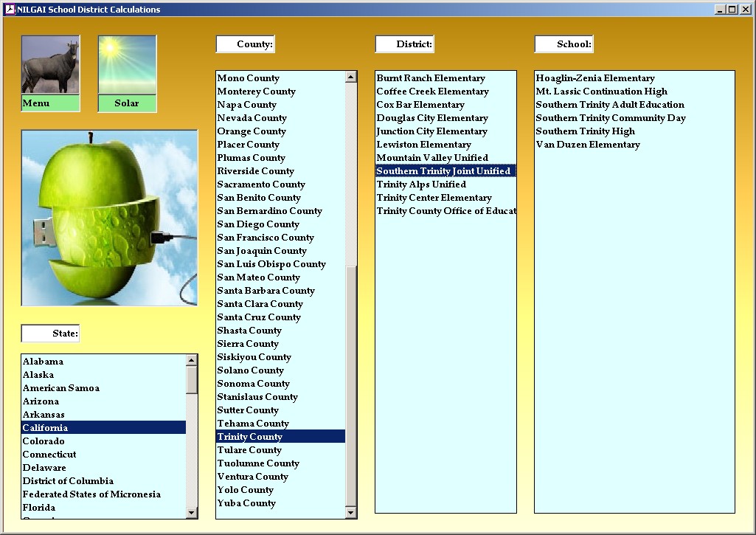Open the Solar sun icon button

(127, 66)
